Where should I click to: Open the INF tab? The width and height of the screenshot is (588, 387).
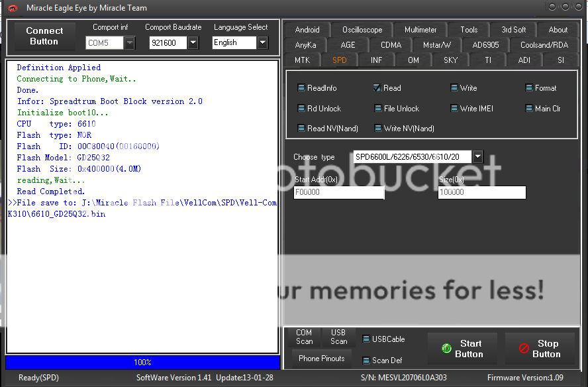click(x=376, y=60)
